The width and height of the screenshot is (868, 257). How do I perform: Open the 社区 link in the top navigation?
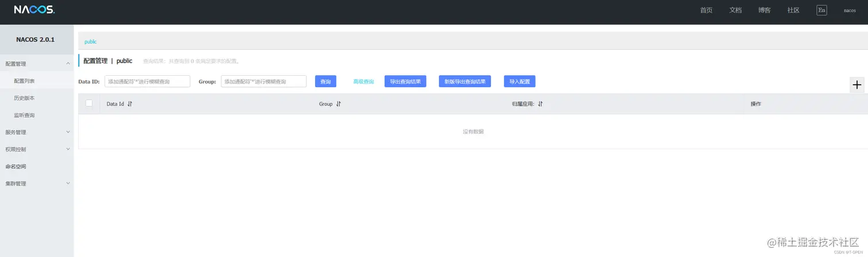pos(793,10)
